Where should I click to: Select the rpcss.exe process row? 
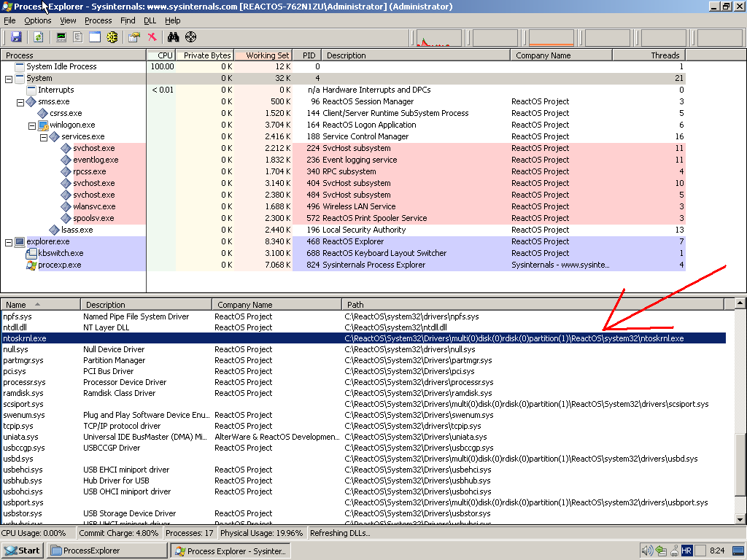(343, 171)
